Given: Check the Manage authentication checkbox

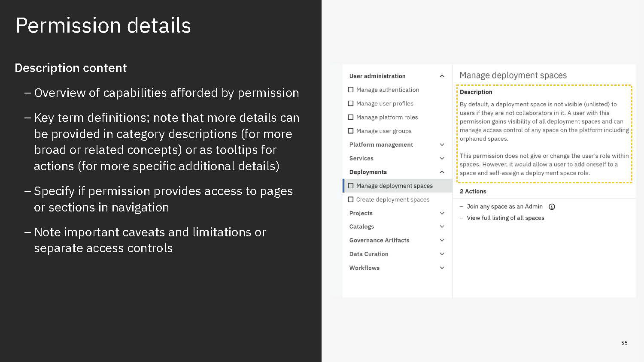Looking at the screenshot, I should tap(351, 90).
